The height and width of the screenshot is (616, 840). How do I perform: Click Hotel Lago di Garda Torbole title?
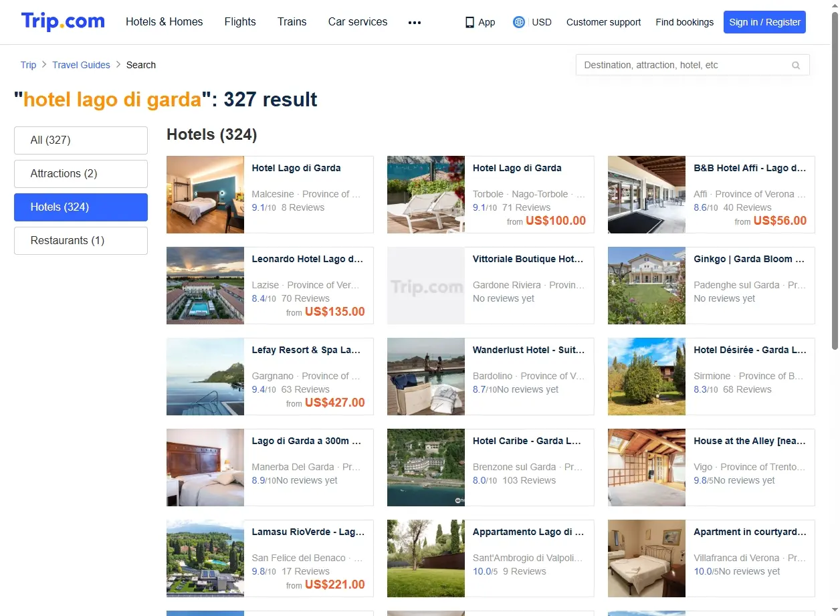517,168
